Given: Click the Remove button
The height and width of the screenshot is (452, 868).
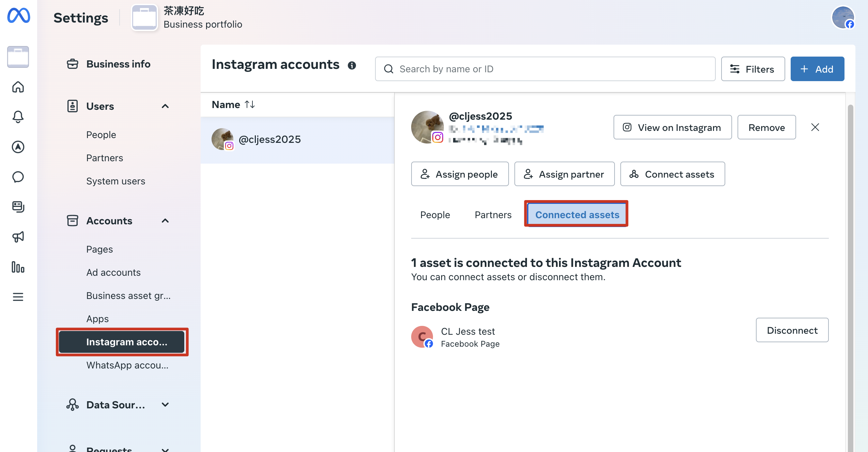Looking at the screenshot, I should [766, 127].
